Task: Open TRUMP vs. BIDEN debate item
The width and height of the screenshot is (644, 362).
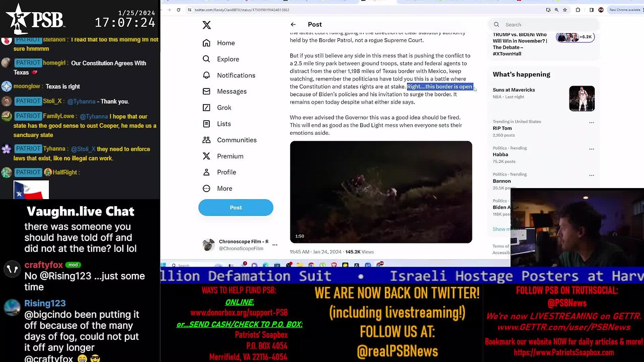Action: point(520,44)
